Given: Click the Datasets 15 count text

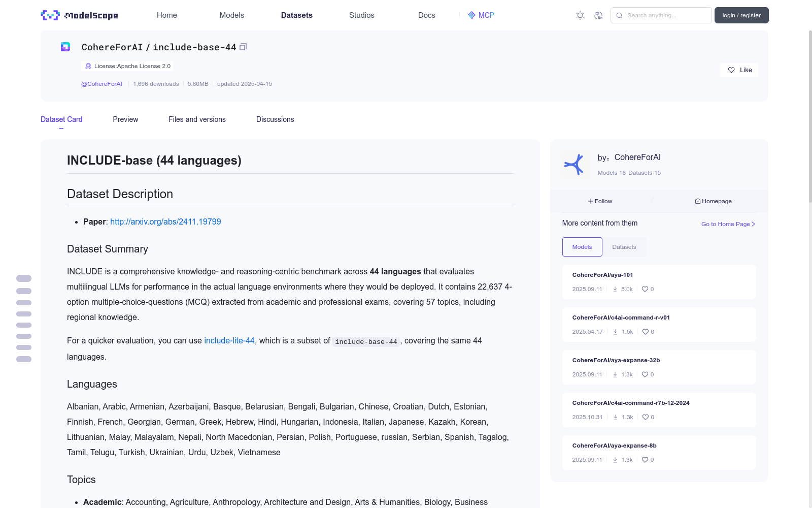Looking at the screenshot, I should (x=645, y=173).
